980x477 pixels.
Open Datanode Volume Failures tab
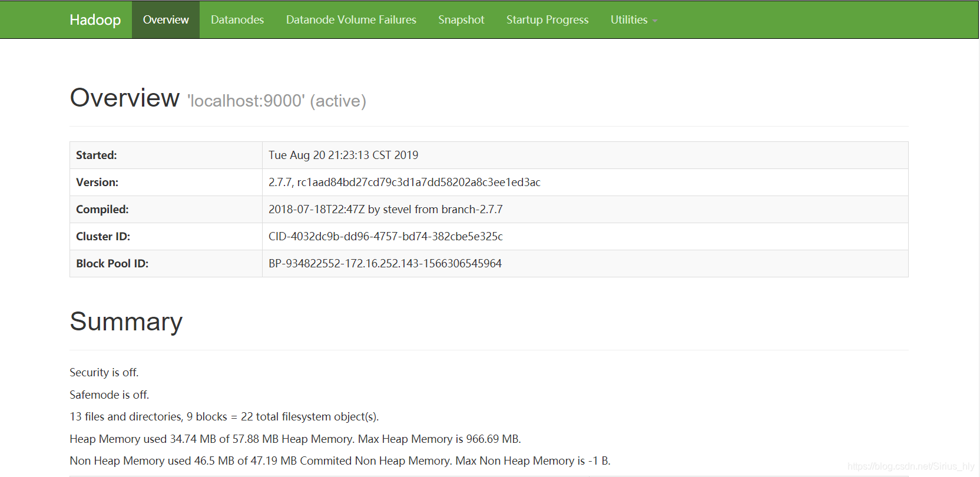tap(351, 19)
